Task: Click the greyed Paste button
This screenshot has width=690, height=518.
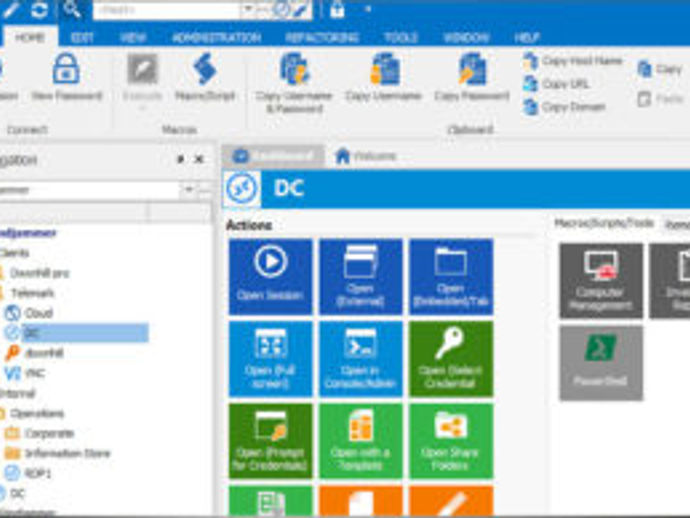Action: [660, 99]
